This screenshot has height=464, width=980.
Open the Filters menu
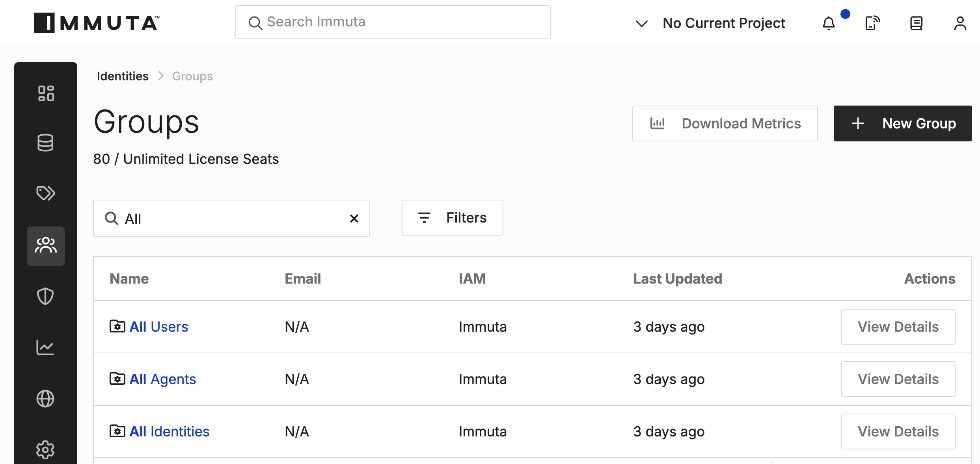click(x=452, y=217)
